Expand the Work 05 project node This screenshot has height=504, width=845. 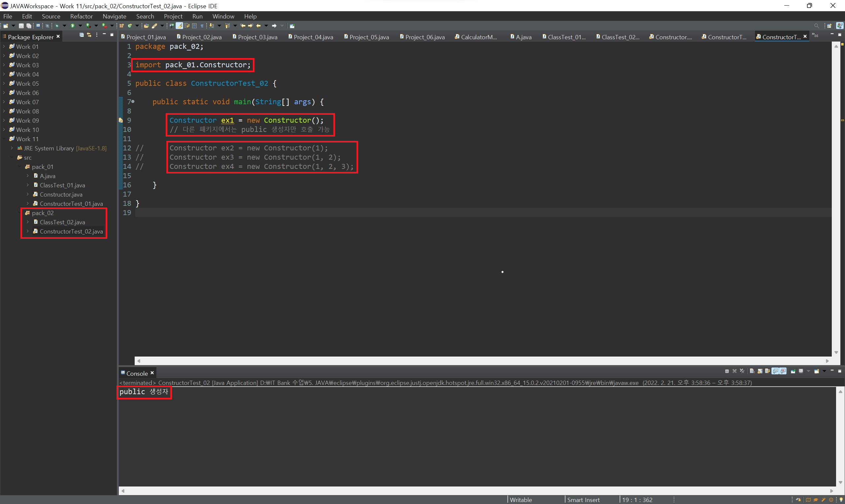pyautogui.click(x=4, y=83)
